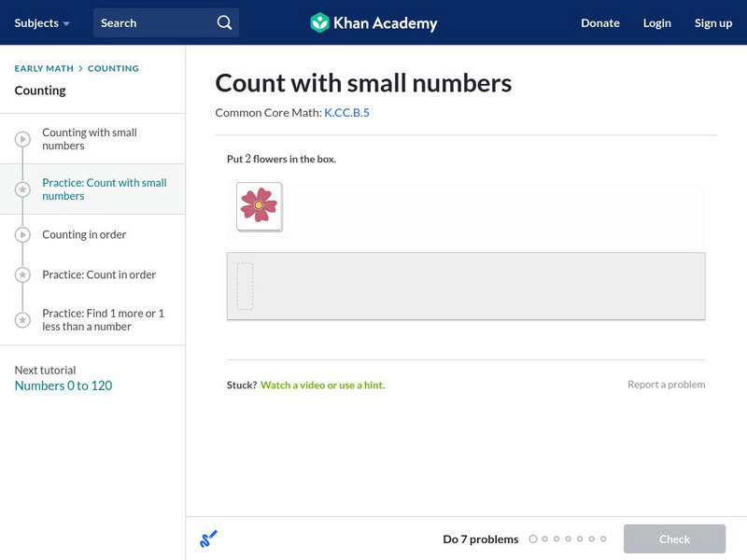Focus the Search input field

pyautogui.click(x=154, y=22)
